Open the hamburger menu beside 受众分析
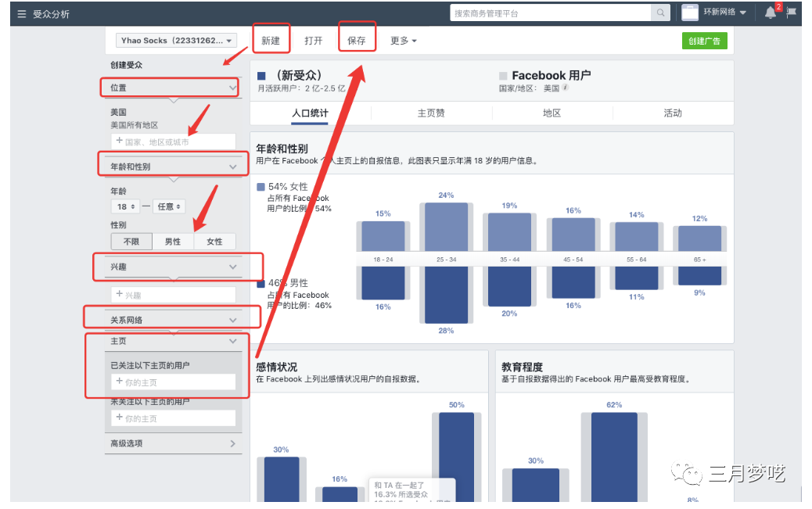The width and height of the screenshot is (812, 509). (21, 14)
